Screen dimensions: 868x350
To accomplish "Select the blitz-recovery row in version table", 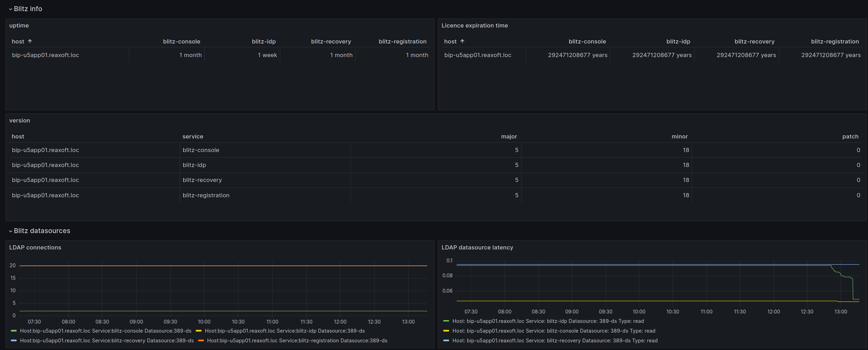I will click(x=203, y=180).
